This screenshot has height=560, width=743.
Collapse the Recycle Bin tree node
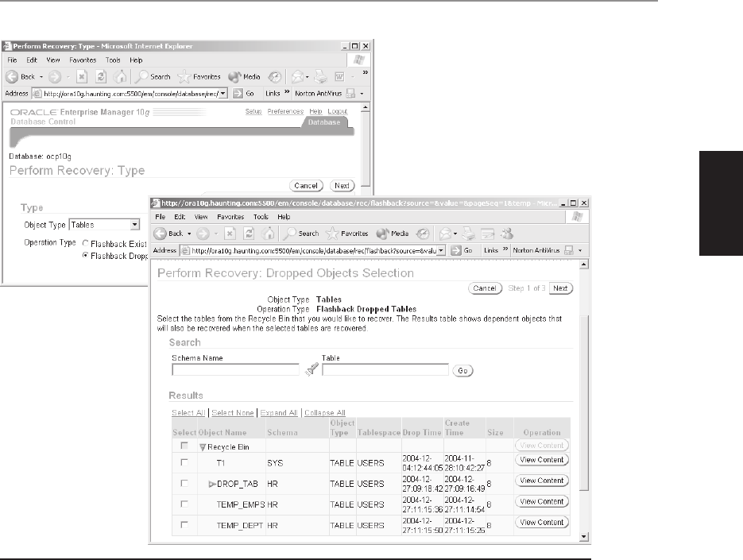[203, 446]
